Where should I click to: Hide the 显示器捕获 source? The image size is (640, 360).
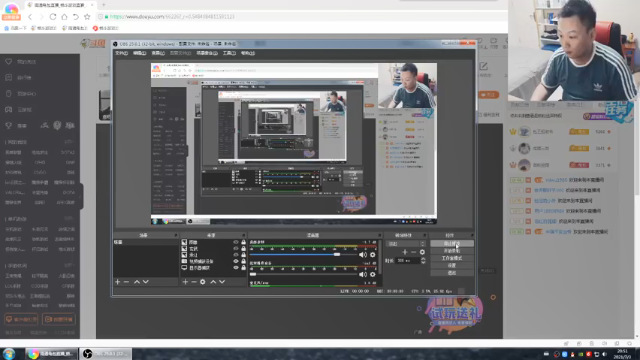click(x=236, y=268)
